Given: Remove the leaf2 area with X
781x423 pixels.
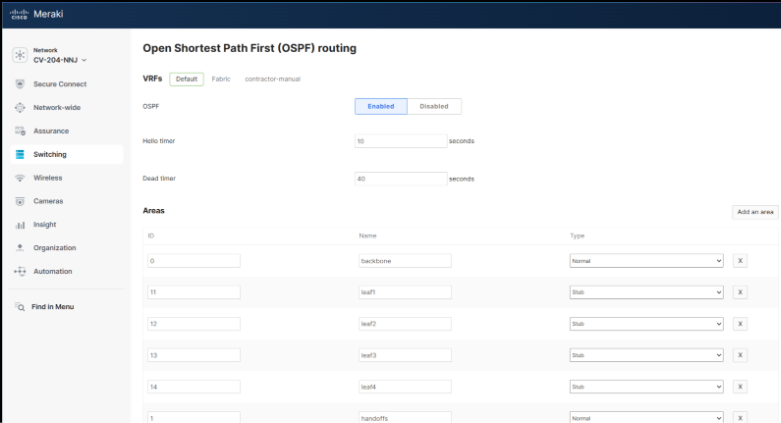Looking at the screenshot, I should point(740,324).
